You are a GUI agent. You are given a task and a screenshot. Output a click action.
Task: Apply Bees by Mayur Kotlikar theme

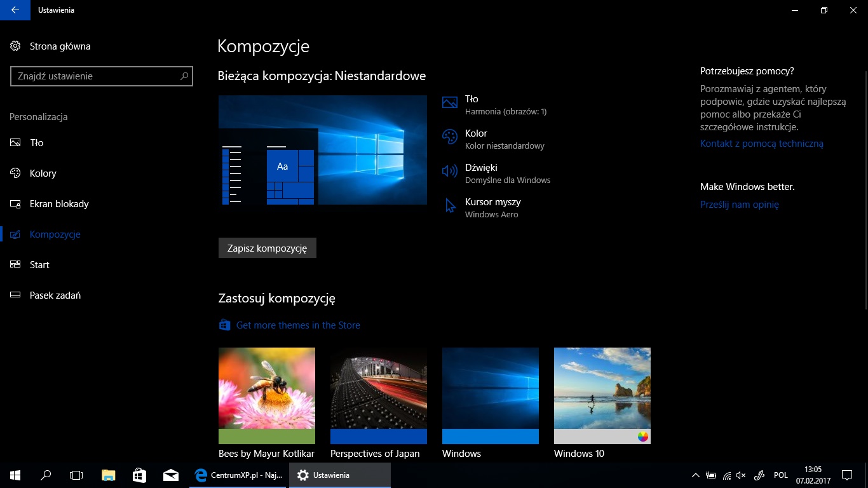click(x=267, y=395)
